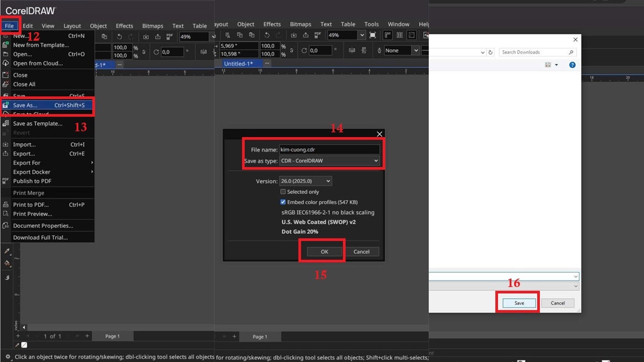Screen dimensions: 644x362
Task: Check the Selected only checkbox
Action: coord(283,191)
